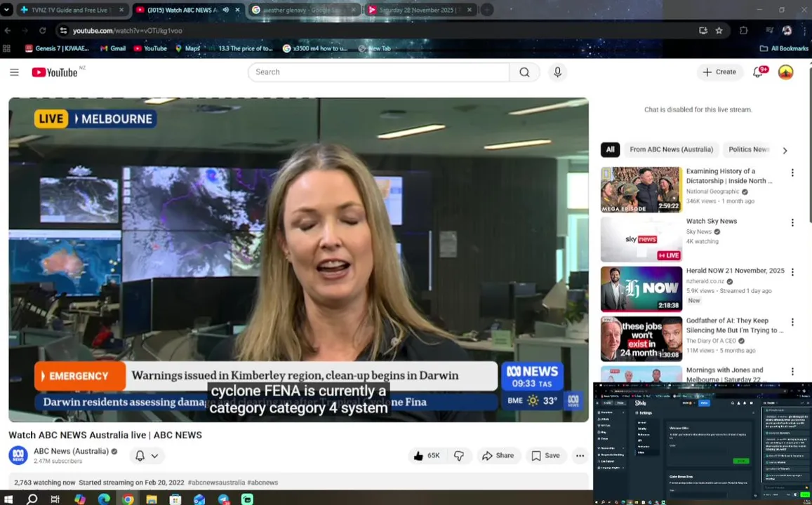The height and width of the screenshot is (505, 812).
Task: Open Godfather of AI video thumbnail
Action: [x=641, y=338]
